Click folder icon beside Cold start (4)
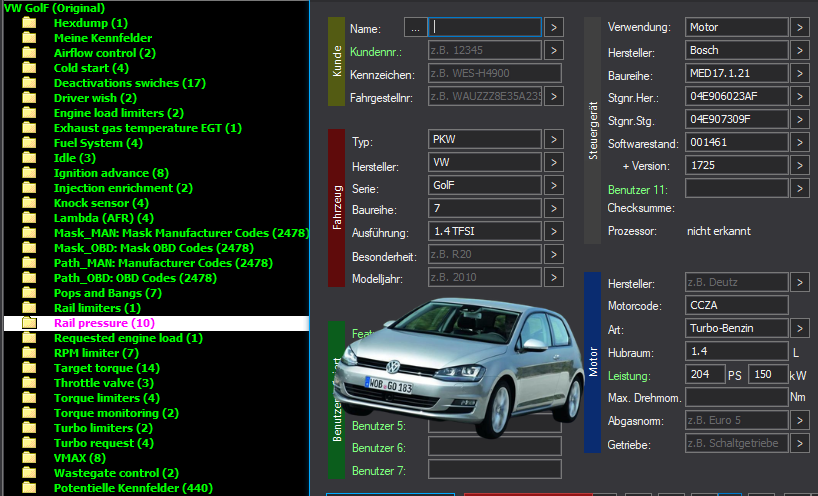Image resolution: width=818 pixels, height=496 pixels. coord(29,68)
